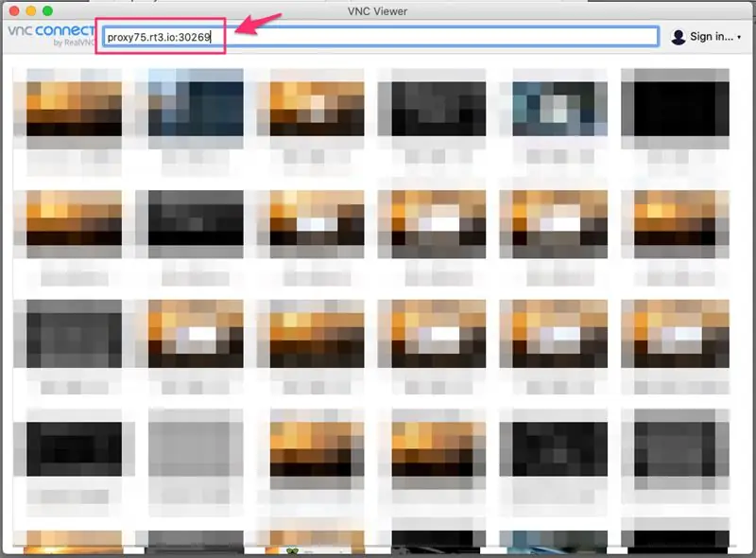The height and width of the screenshot is (558, 756).
Task: Select the light gray thumbnail, second in the fourth row
Action: tap(196, 449)
